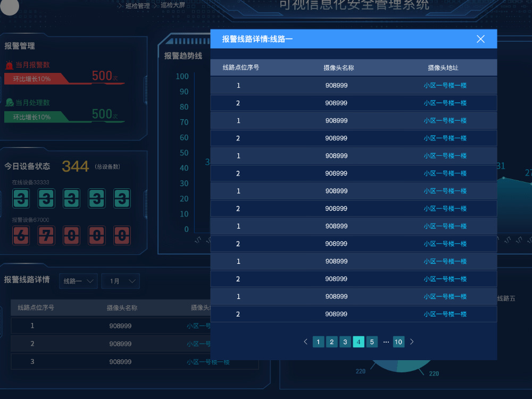Open first row 小区一号楼一楼 address link
532x399 pixels.
click(x=445, y=86)
